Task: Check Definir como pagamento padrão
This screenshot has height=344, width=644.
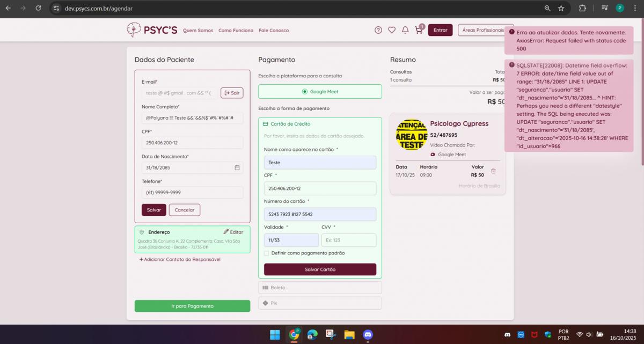Action: click(x=267, y=253)
